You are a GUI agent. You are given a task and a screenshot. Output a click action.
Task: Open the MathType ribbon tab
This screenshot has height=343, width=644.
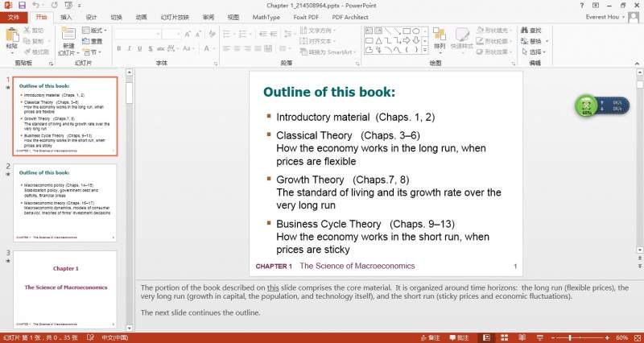click(x=266, y=17)
